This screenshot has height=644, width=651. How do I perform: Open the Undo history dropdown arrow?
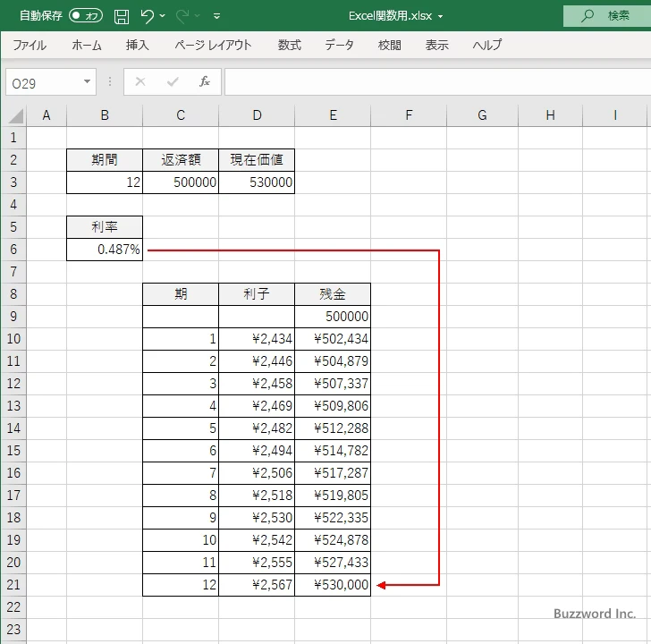click(163, 16)
